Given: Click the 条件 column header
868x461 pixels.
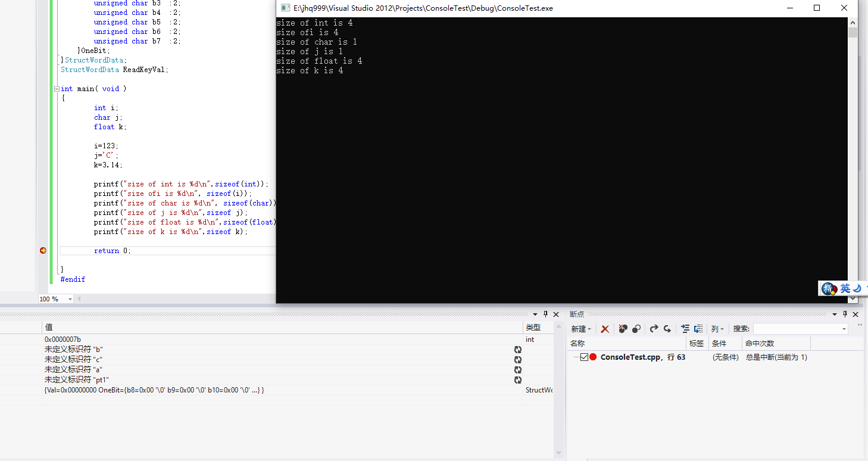Looking at the screenshot, I should (725, 344).
